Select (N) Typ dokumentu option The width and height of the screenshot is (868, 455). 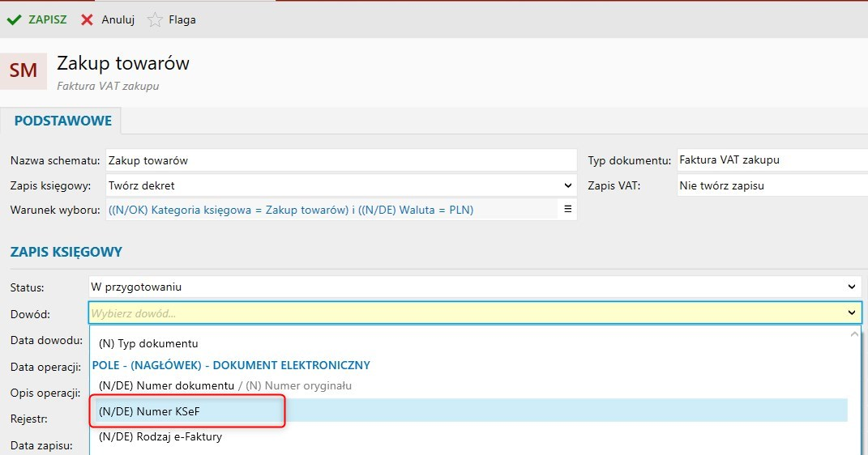(x=148, y=343)
